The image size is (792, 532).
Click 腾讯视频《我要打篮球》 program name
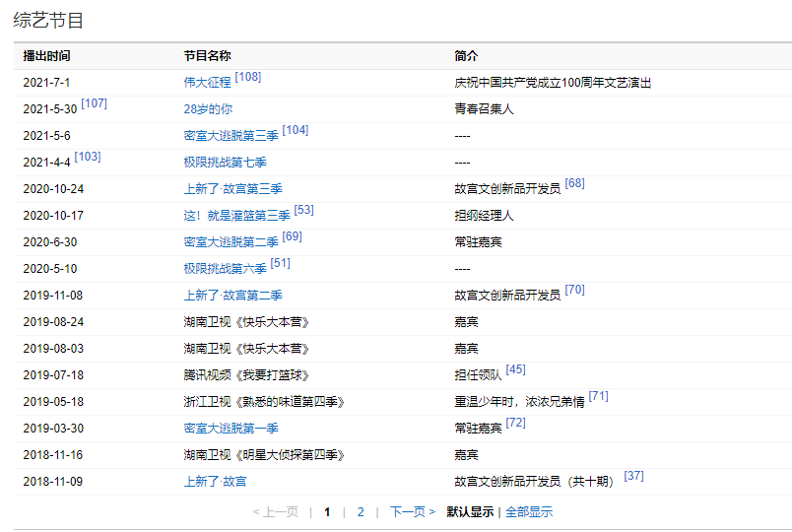[x=246, y=375]
